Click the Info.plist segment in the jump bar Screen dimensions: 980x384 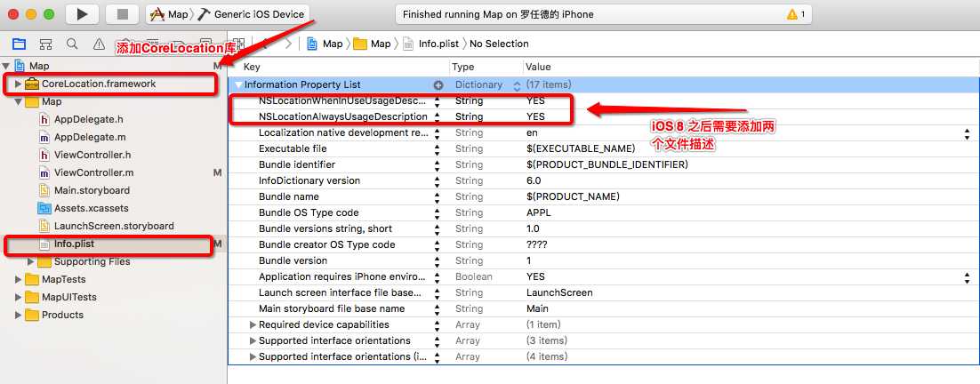[431, 44]
